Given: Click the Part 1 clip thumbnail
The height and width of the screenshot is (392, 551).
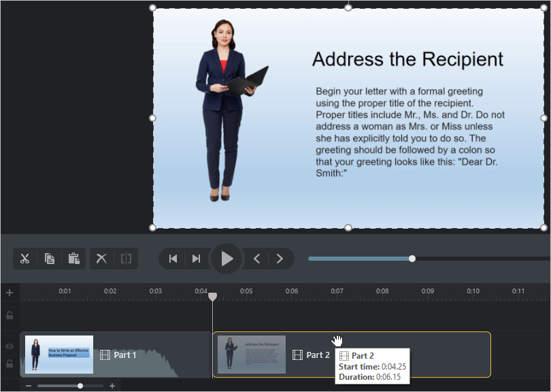Looking at the screenshot, I should pyautogui.click(x=59, y=355).
